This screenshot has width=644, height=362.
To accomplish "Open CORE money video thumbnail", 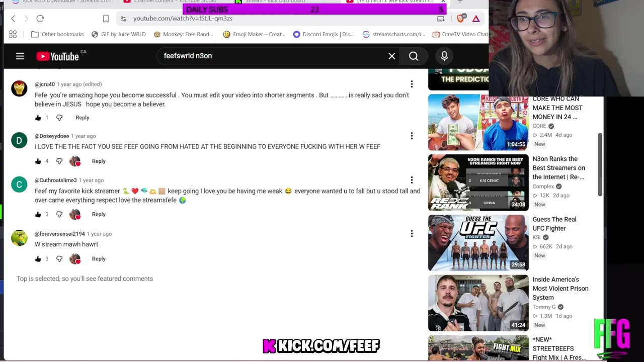I will click(478, 122).
